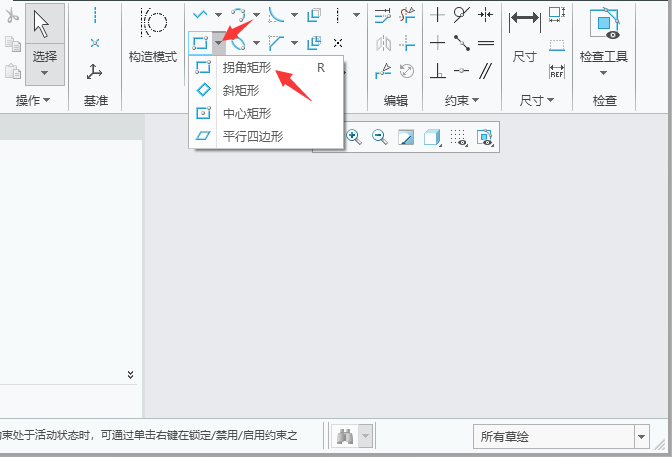This screenshot has width=672, height=457.
Task: Expand the 操作 group dropdown
Action: (33, 100)
